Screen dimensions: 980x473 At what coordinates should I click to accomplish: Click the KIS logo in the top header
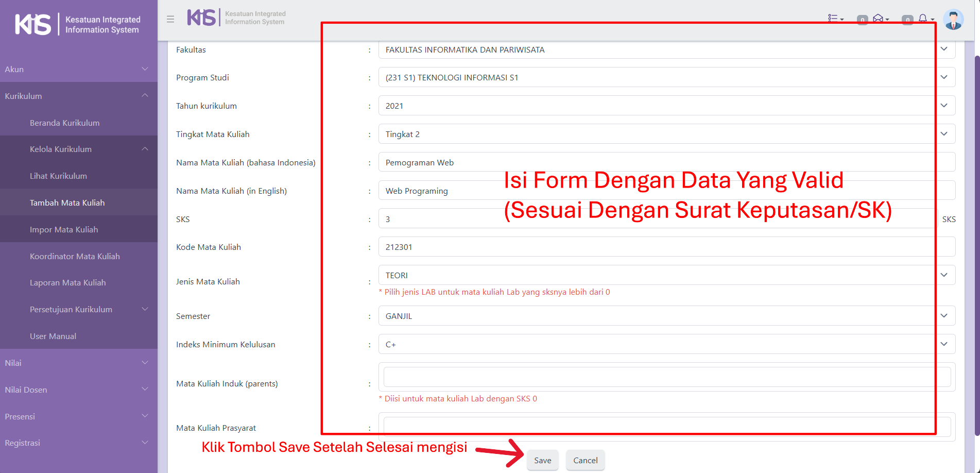click(x=201, y=18)
